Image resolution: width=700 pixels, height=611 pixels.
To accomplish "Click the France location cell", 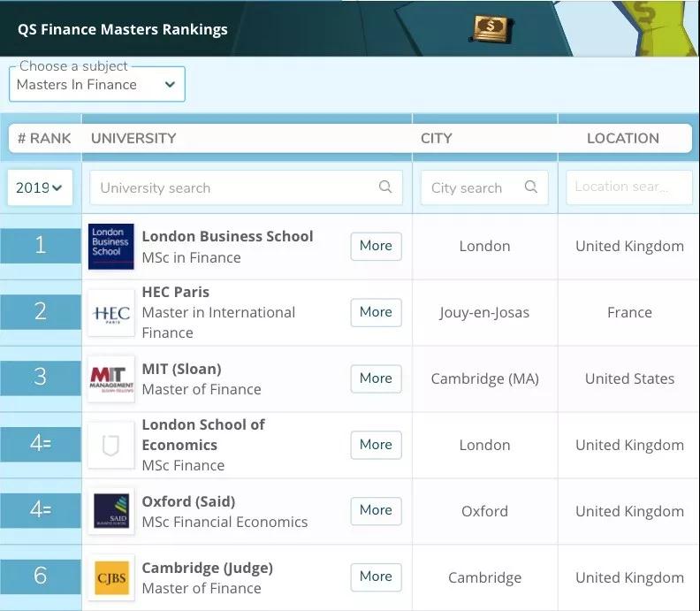I will pyautogui.click(x=629, y=313).
